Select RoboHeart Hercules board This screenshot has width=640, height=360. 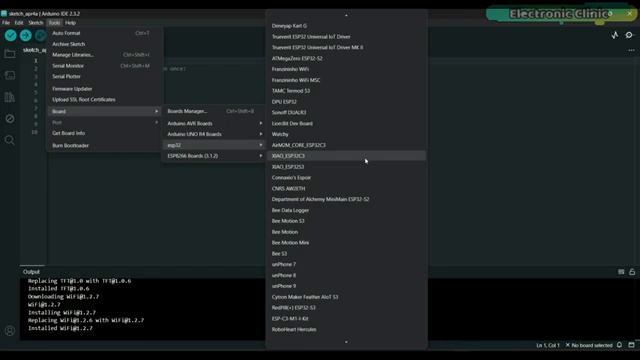pyautogui.click(x=347, y=329)
